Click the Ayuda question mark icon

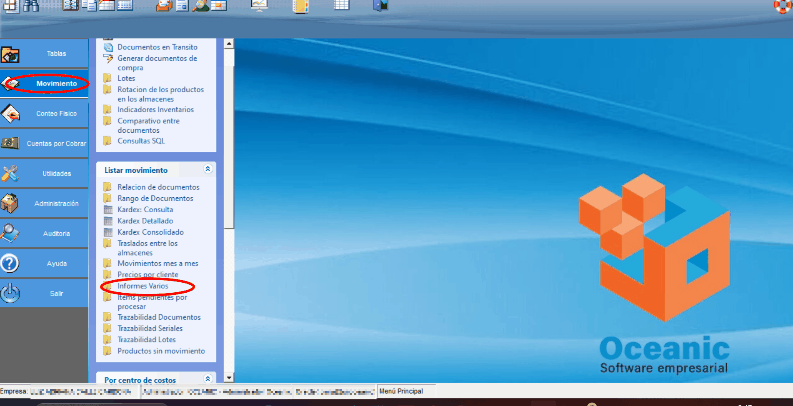[11, 263]
